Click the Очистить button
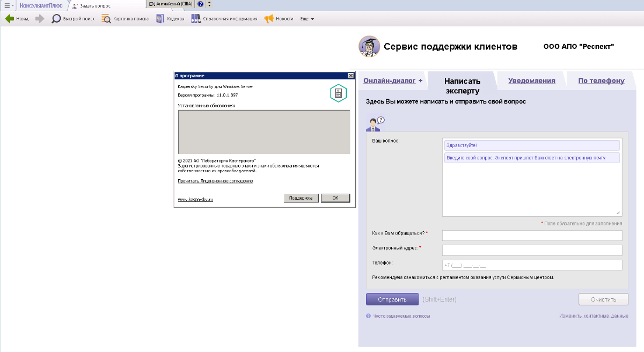 tap(603, 299)
